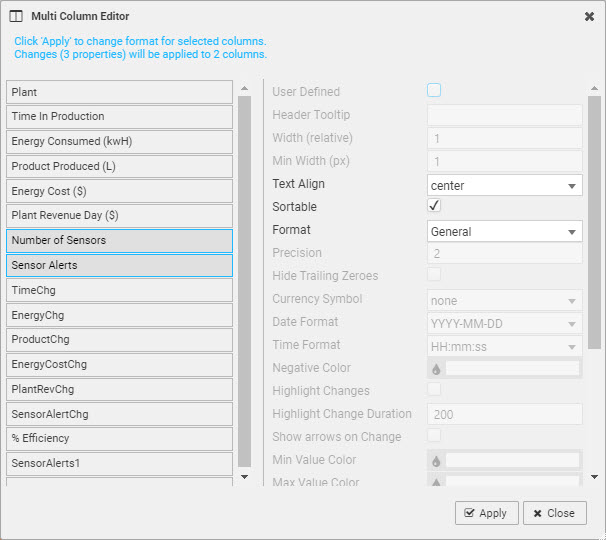This screenshot has width=606, height=540.
Task: Open the Text Align dropdown
Action: pyautogui.click(x=504, y=185)
